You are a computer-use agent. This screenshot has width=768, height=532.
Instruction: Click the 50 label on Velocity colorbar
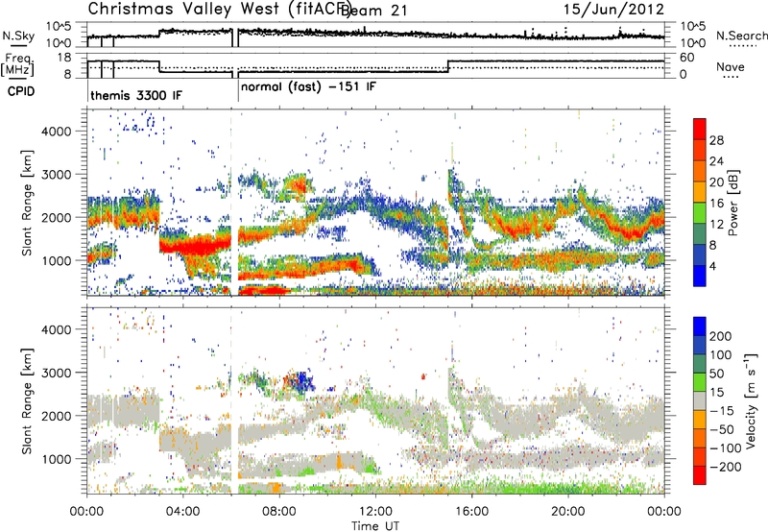click(716, 374)
